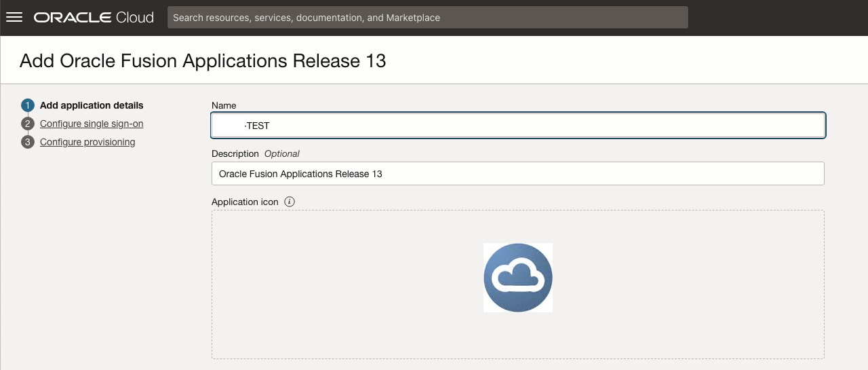Select the Add application details step
The image size is (868, 370).
pos(92,105)
